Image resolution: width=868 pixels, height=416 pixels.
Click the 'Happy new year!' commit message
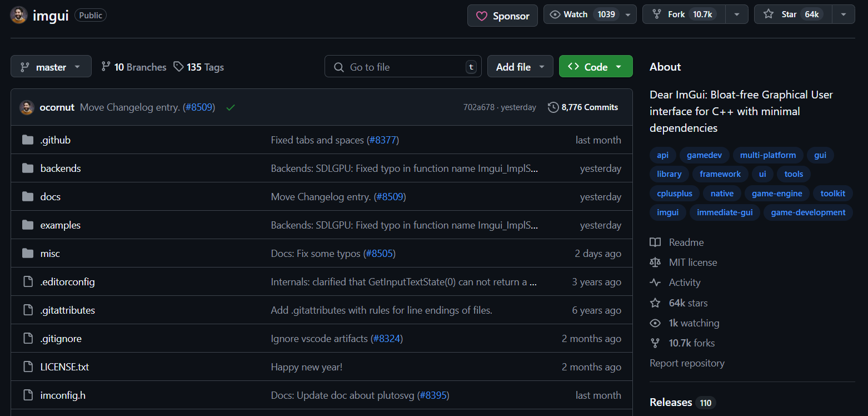pyautogui.click(x=307, y=367)
